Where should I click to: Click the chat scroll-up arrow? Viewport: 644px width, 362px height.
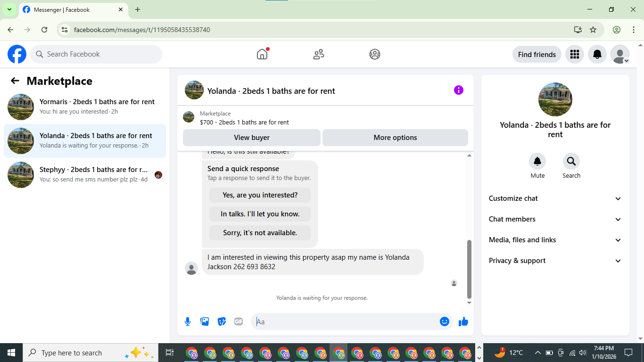click(469, 156)
